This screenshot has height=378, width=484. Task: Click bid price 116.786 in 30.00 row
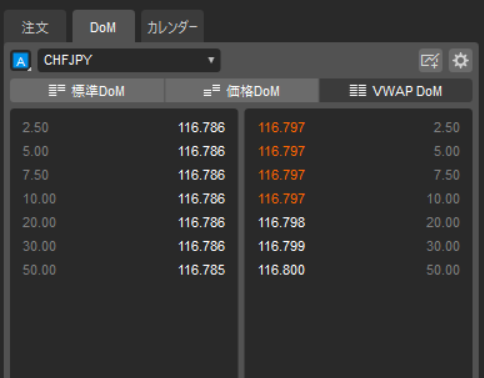(202, 246)
